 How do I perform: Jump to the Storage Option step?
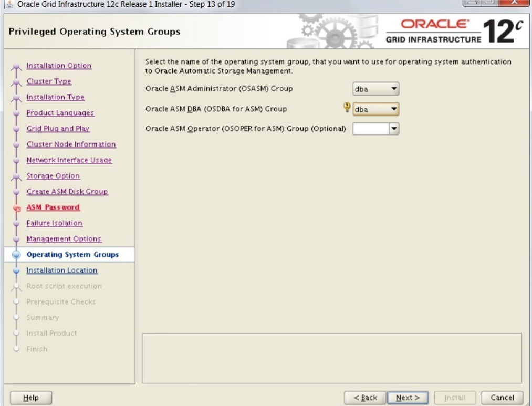tap(53, 176)
